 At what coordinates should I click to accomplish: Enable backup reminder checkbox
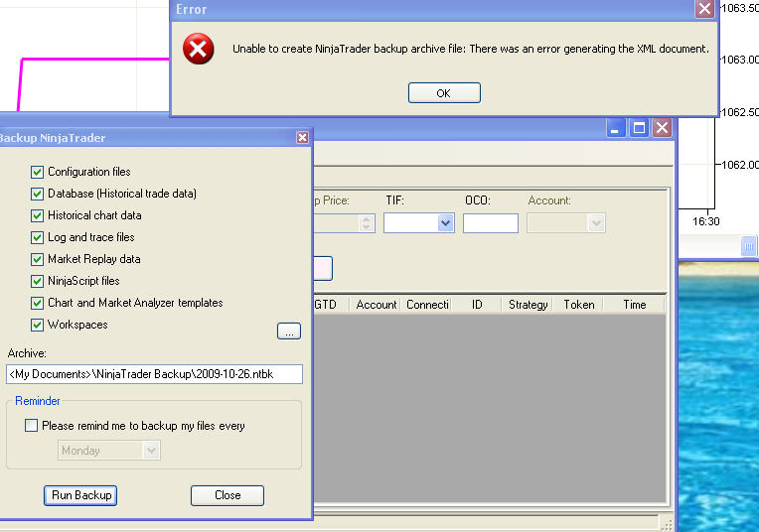pyautogui.click(x=31, y=426)
